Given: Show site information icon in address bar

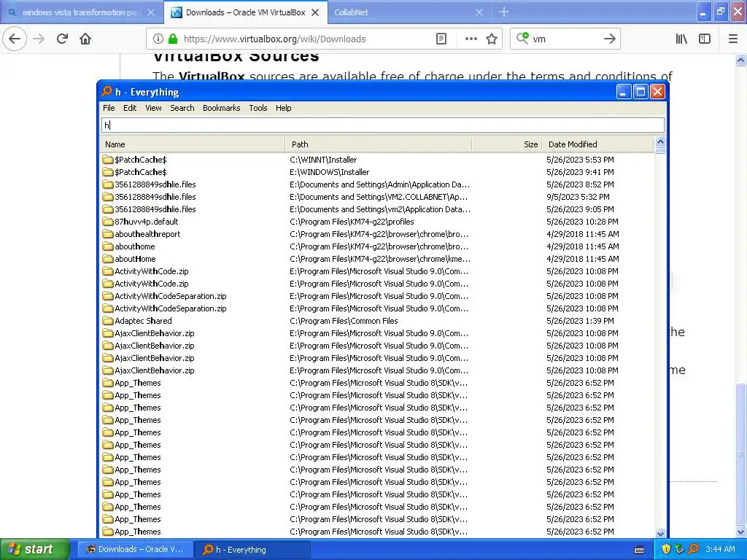Looking at the screenshot, I should [x=158, y=39].
